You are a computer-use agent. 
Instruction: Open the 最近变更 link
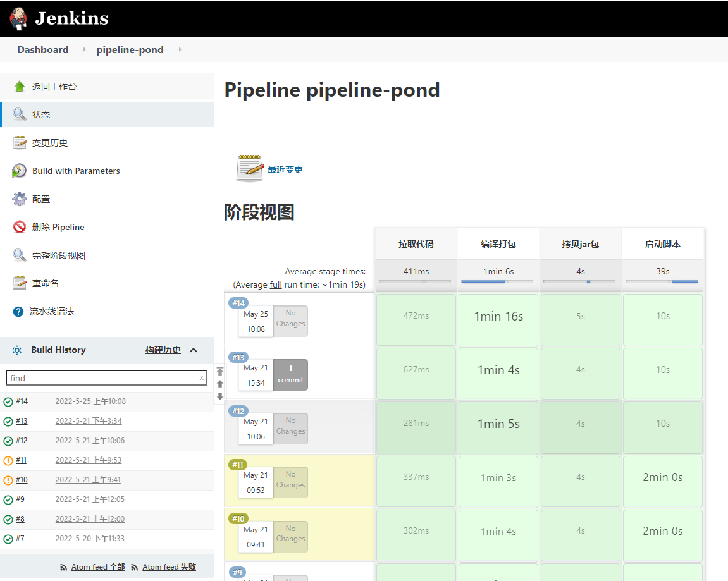click(285, 169)
